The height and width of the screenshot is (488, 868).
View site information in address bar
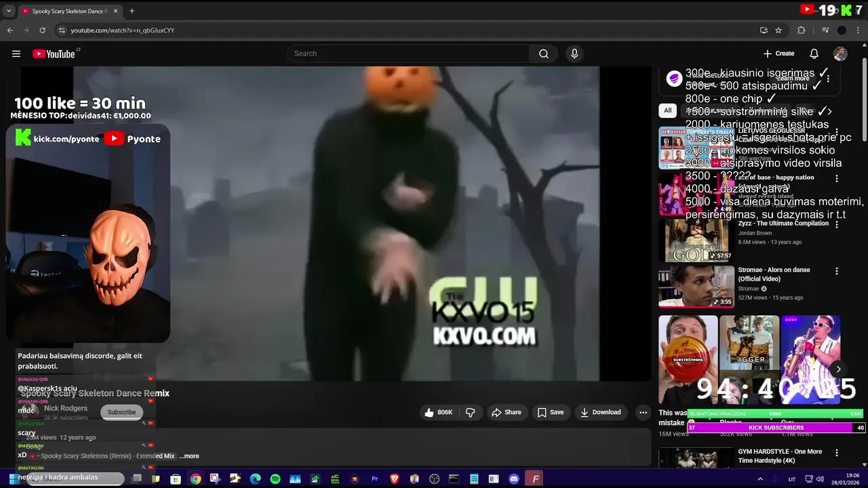62,30
